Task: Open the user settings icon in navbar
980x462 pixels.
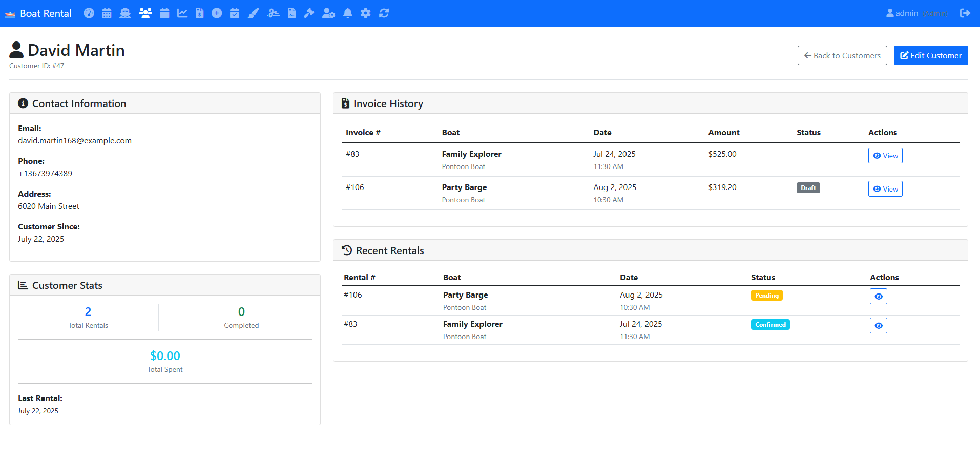Action: pos(328,13)
